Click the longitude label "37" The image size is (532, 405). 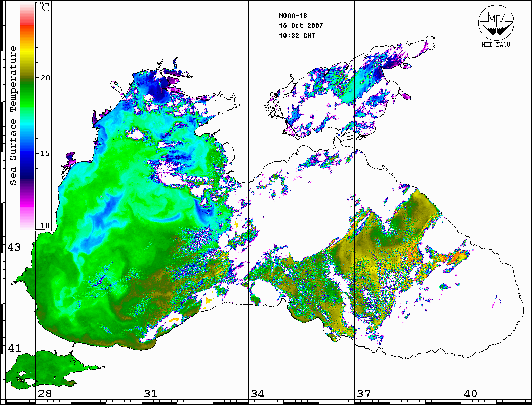pyautogui.click(x=364, y=394)
